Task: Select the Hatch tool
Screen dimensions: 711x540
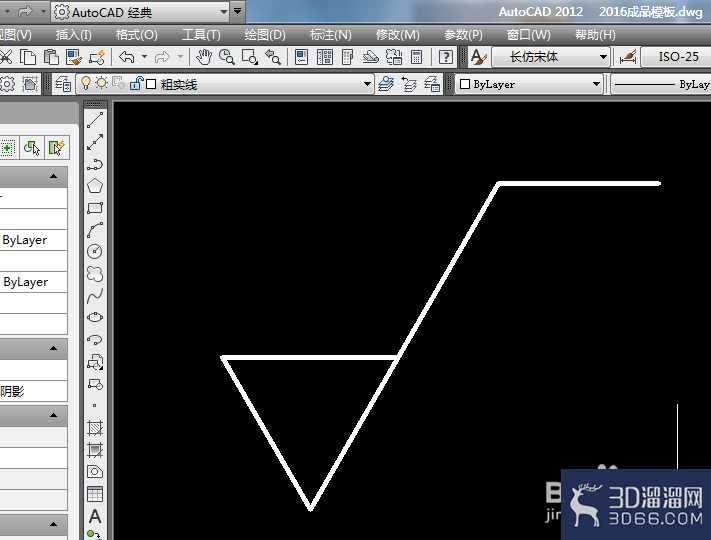Action: click(x=95, y=428)
